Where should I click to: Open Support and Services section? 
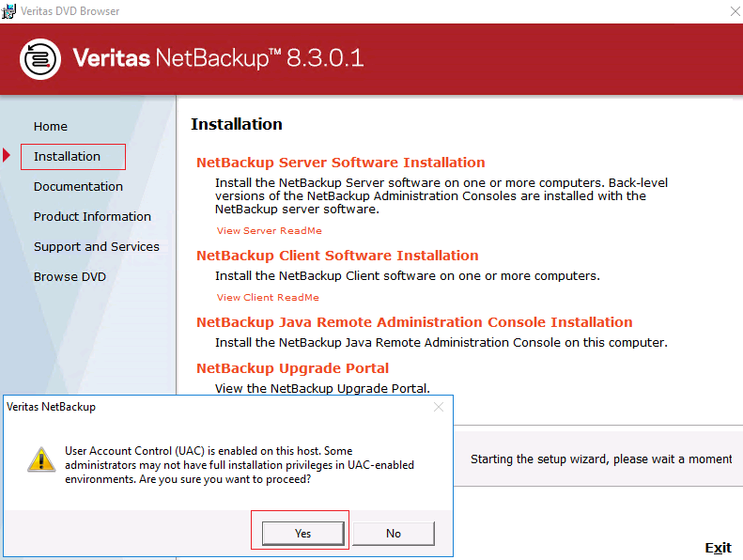click(97, 246)
